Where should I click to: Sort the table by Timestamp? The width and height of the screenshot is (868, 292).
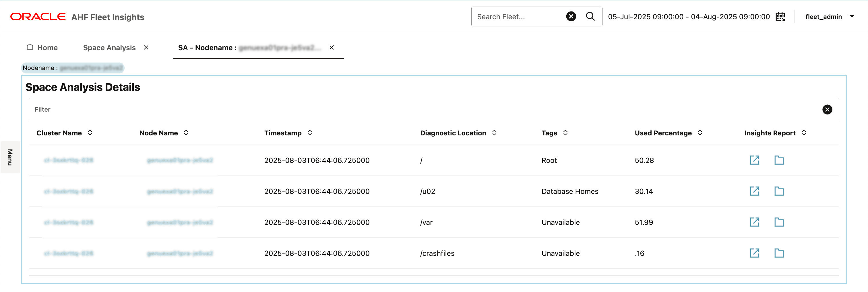[x=309, y=133]
